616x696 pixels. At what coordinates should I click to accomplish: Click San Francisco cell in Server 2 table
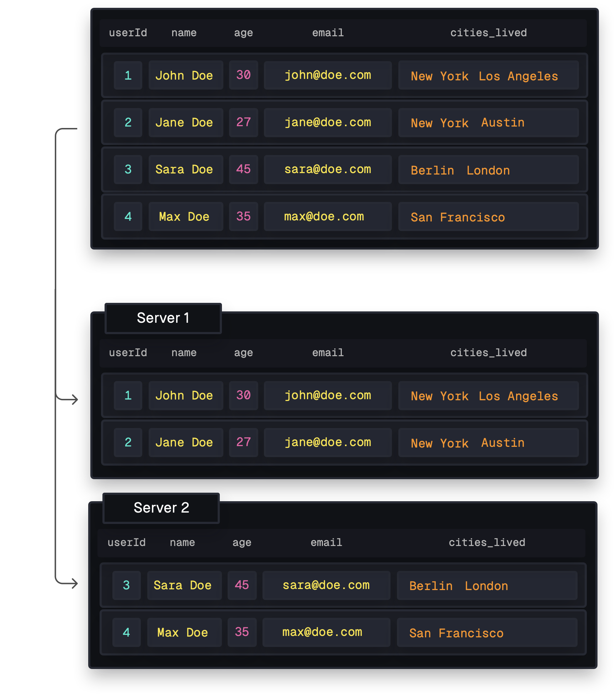click(x=487, y=632)
